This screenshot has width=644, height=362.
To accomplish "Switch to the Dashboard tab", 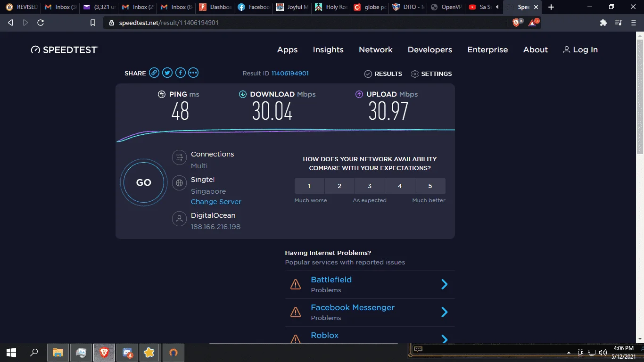I will pos(215,7).
